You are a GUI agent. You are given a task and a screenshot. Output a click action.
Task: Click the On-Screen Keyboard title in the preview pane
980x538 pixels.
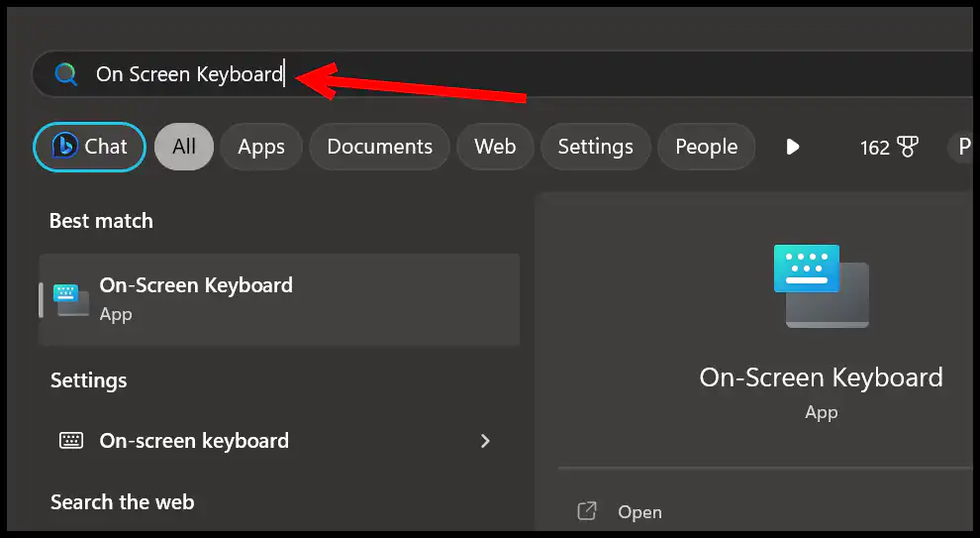(822, 377)
